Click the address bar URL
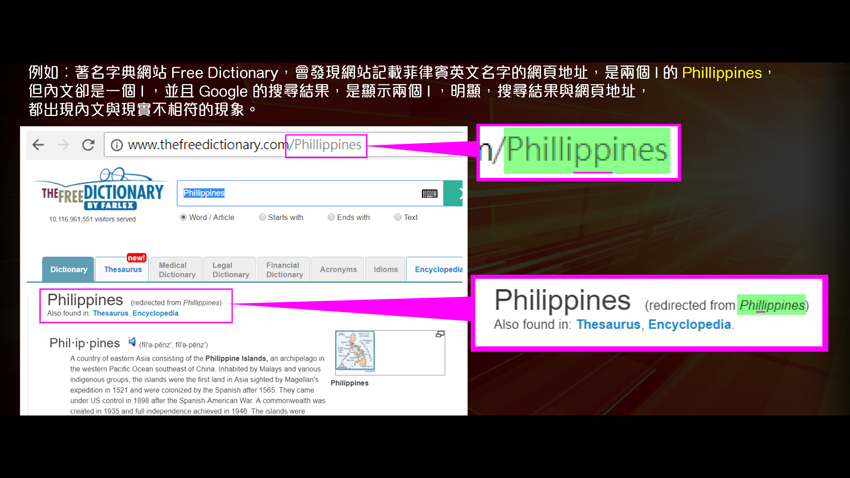The width and height of the screenshot is (850, 478). (x=244, y=145)
